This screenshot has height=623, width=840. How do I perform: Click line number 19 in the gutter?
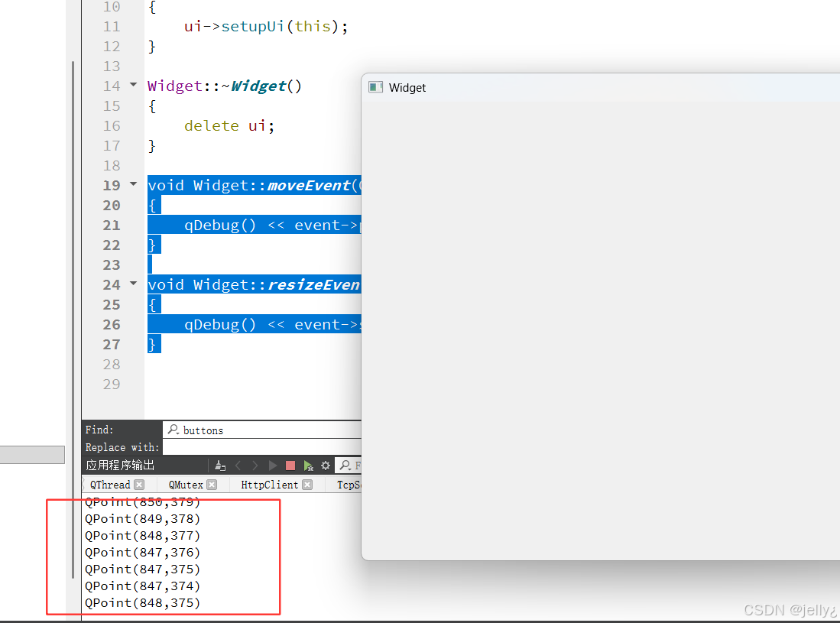tap(112, 185)
